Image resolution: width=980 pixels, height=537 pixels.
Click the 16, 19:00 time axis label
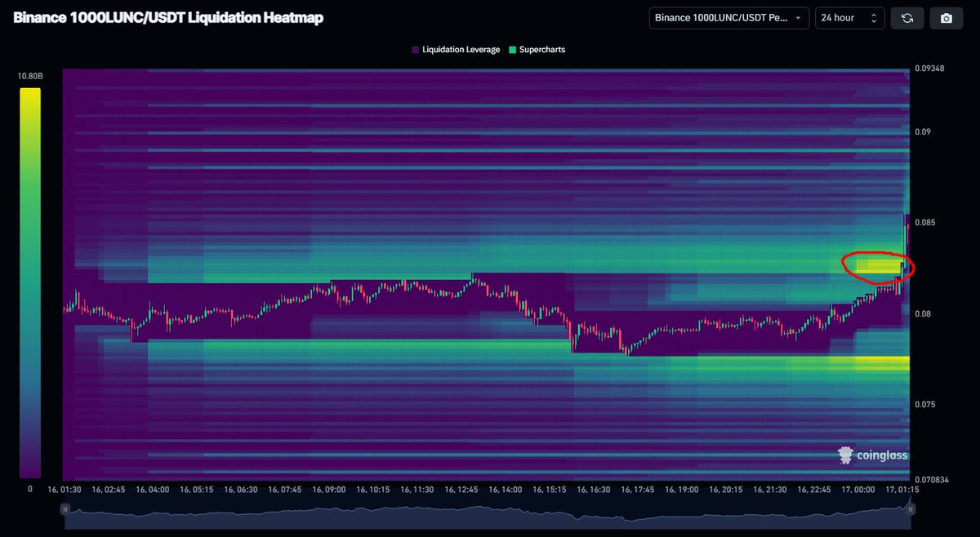click(682, 490)
